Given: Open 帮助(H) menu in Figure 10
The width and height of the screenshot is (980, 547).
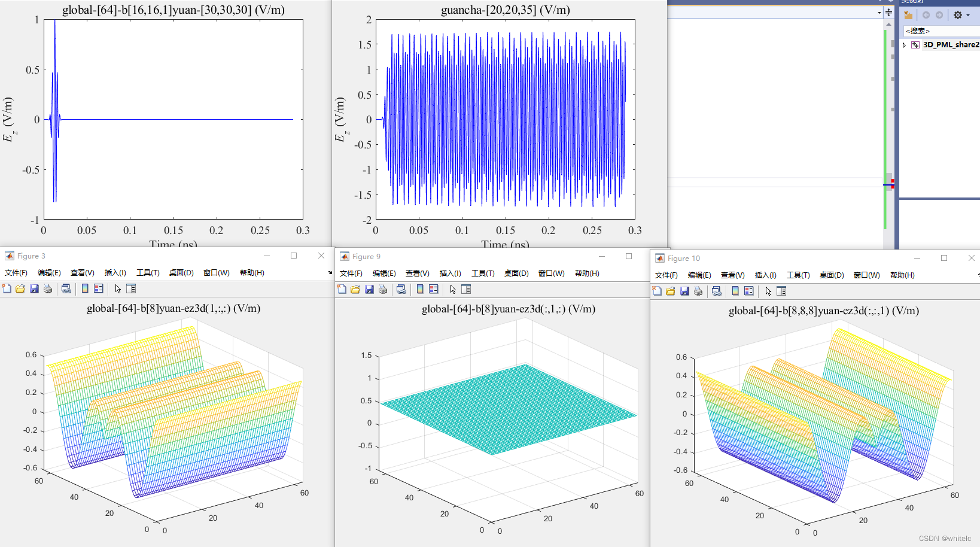Looking at the screenshot, I should (902, 275).
